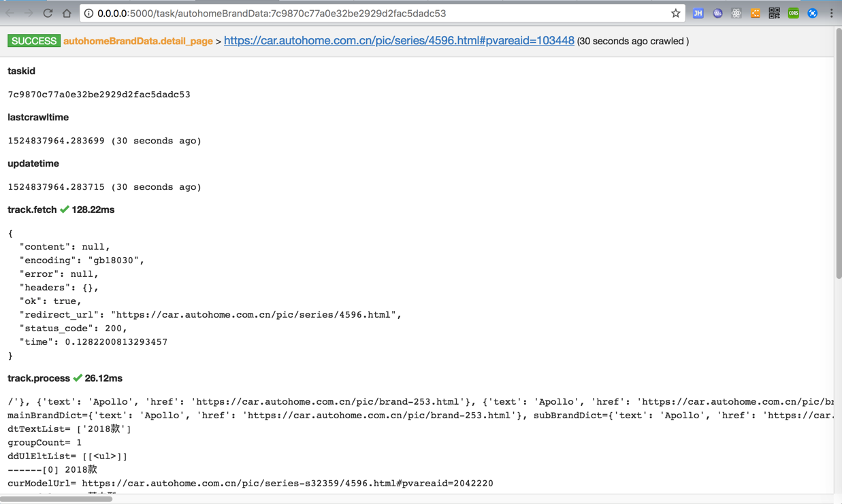Click the green checkmark beside track.fetch

coord(65,209)
